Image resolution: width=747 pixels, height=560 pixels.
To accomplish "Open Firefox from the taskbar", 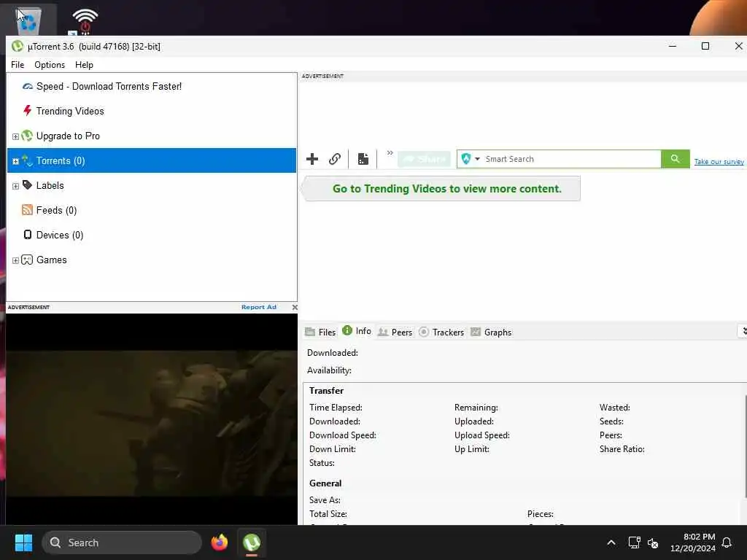I will (x=219, y=542).
